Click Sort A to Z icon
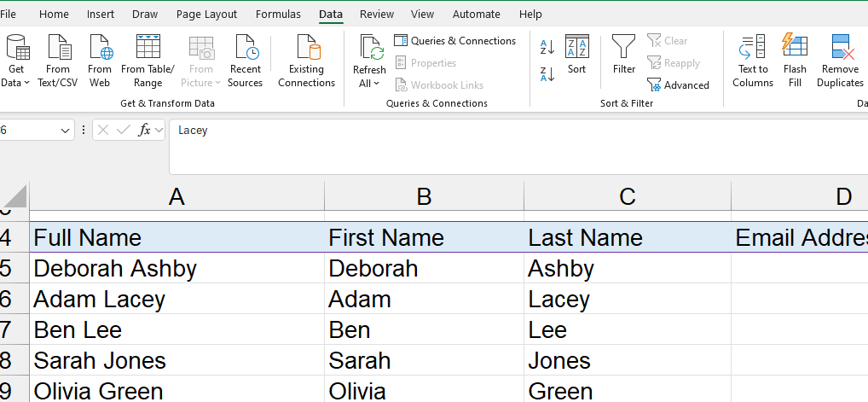Image resolution: width=868 pixels, height=402 pixels. point(547,48)
